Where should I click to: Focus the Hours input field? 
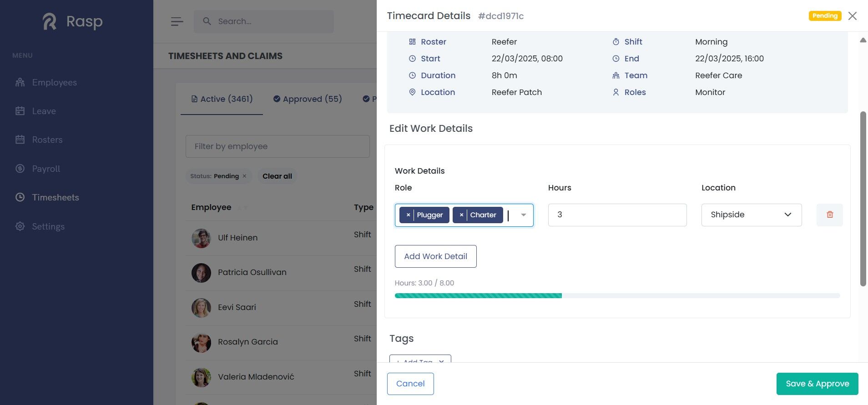pos(617,215)
